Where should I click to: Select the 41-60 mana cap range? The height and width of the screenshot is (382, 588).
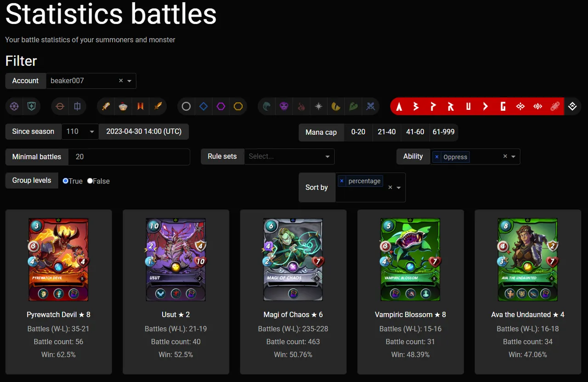(x=415, y=132)
